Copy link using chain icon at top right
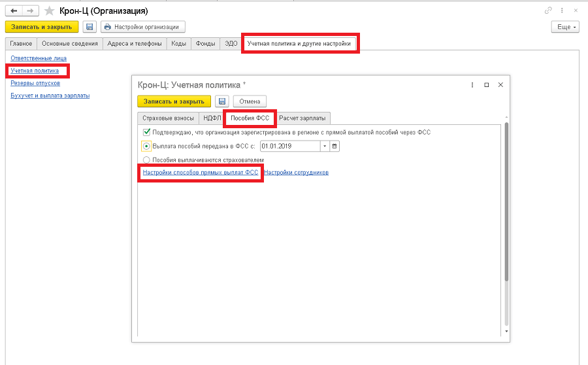This screenshot has height=365, width=588. pyautogui.click(x=547, y=11)
